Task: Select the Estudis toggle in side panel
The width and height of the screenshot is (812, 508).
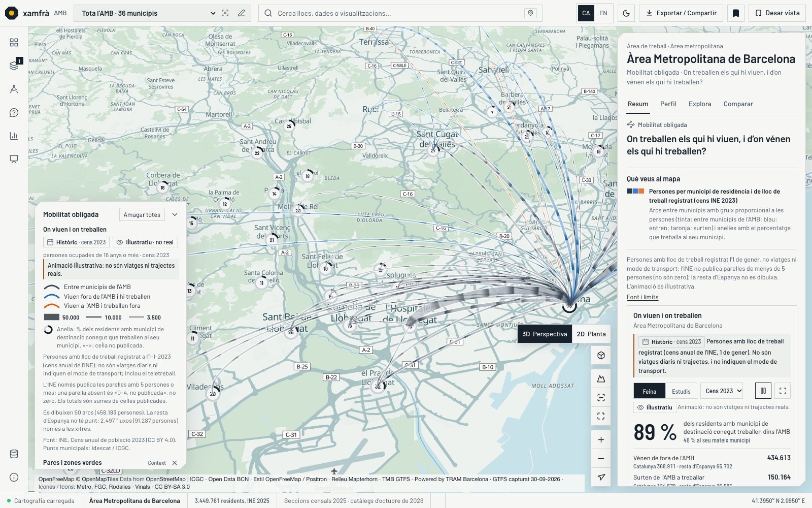Action: pyautogui.click(x=681, y=391)
